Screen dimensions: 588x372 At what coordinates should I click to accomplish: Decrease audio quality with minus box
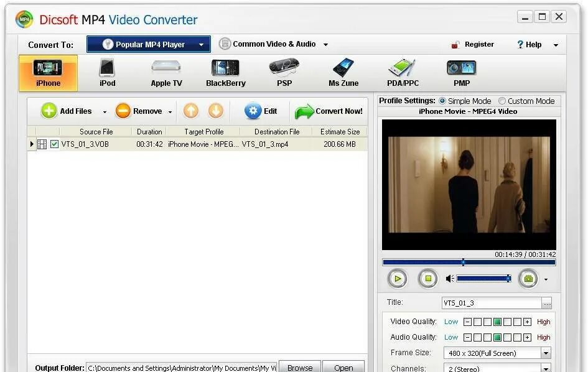[467, 338]
